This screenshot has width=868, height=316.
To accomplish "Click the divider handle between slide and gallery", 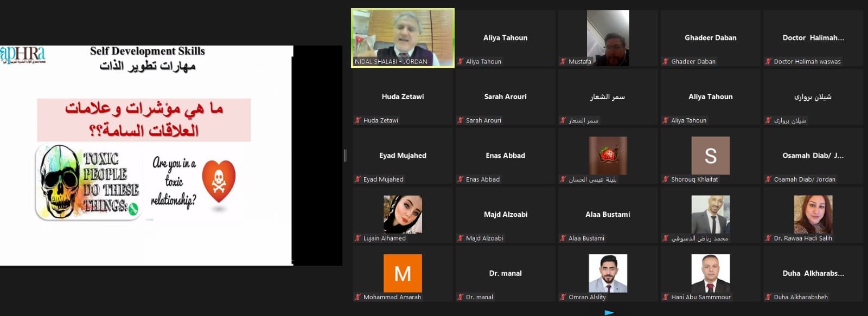I will tap(345, 156).
